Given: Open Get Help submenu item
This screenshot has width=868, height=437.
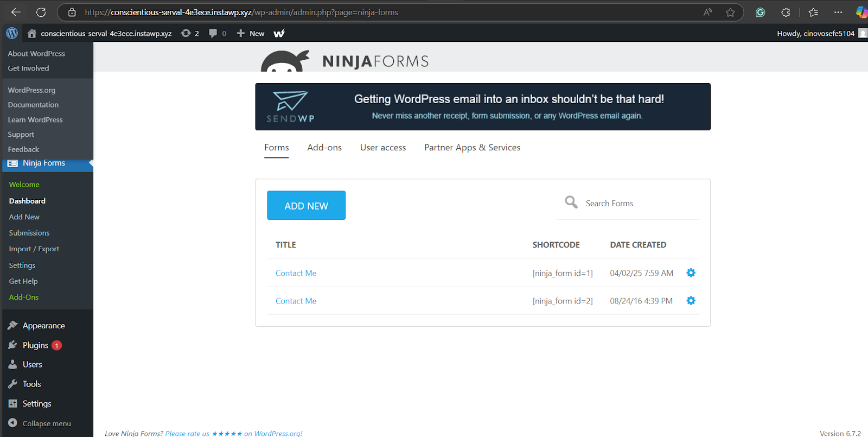Looking at the screenshot, I should pos(23,281).
